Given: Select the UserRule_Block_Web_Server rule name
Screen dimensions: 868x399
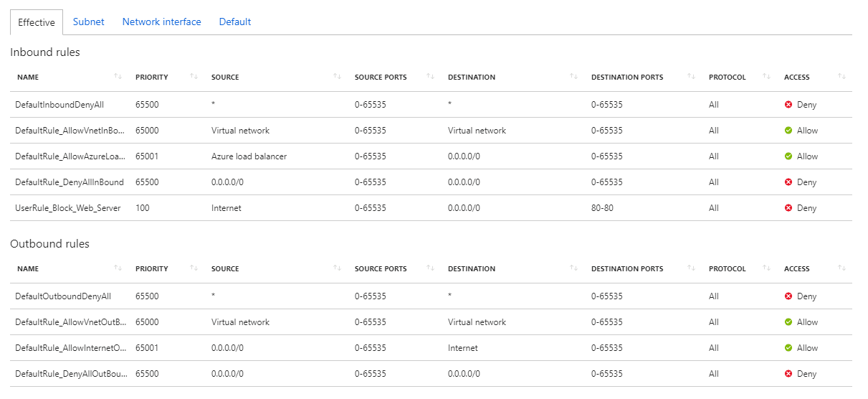Looking at the screenshot, I should [68, 208].
